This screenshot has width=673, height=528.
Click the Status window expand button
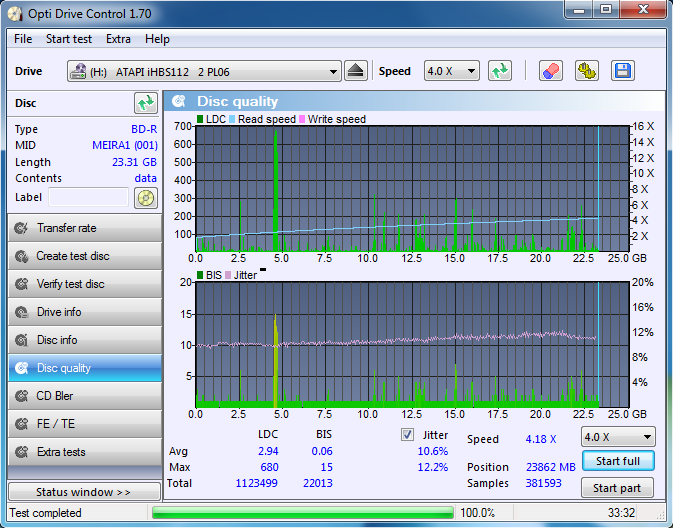83,492
